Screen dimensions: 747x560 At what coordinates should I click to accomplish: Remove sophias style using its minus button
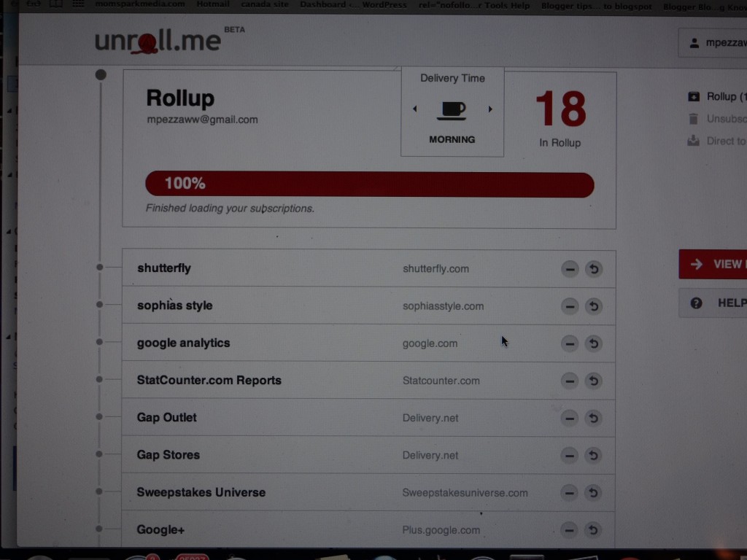point(570,306)
